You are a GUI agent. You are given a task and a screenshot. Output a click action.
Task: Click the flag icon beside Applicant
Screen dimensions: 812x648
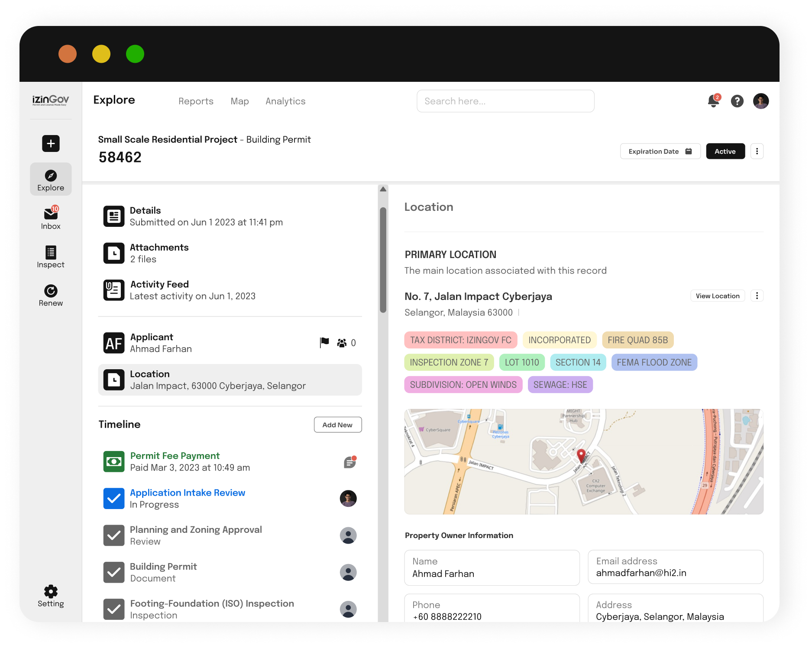point(324,343)
